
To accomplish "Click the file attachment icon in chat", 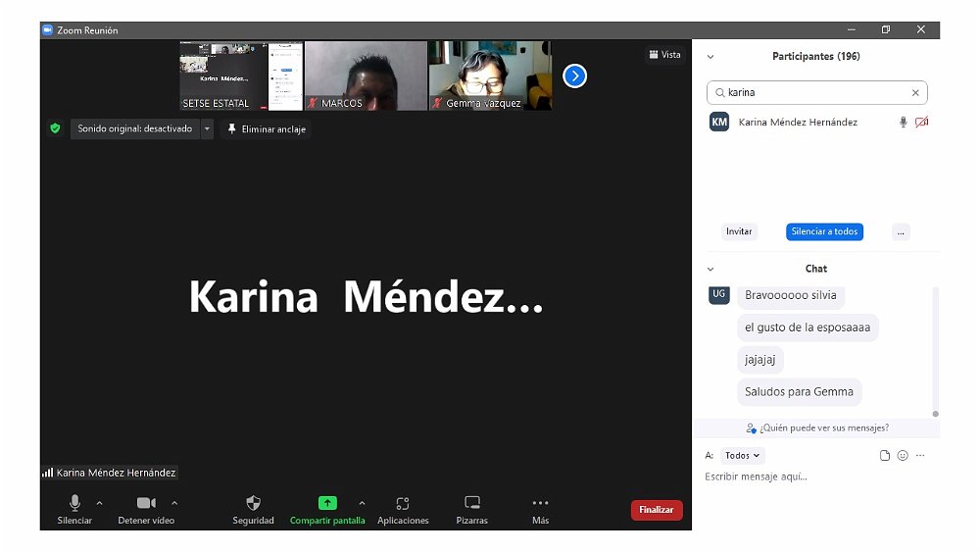I will 885,456.
